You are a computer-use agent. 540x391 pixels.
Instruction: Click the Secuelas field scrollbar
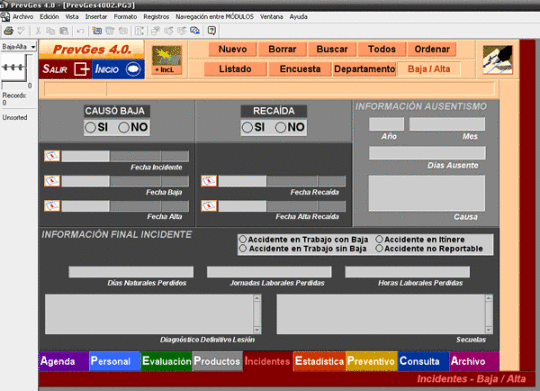[489, 314]
